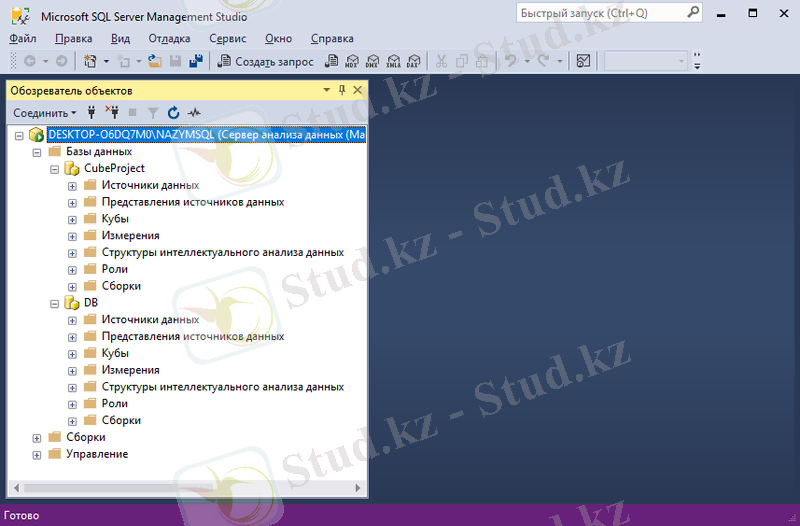
Task: Collapse the DESKTOP-O6DQ7M0\NAZYMSQL server node
Action: (x=19, y=136)
